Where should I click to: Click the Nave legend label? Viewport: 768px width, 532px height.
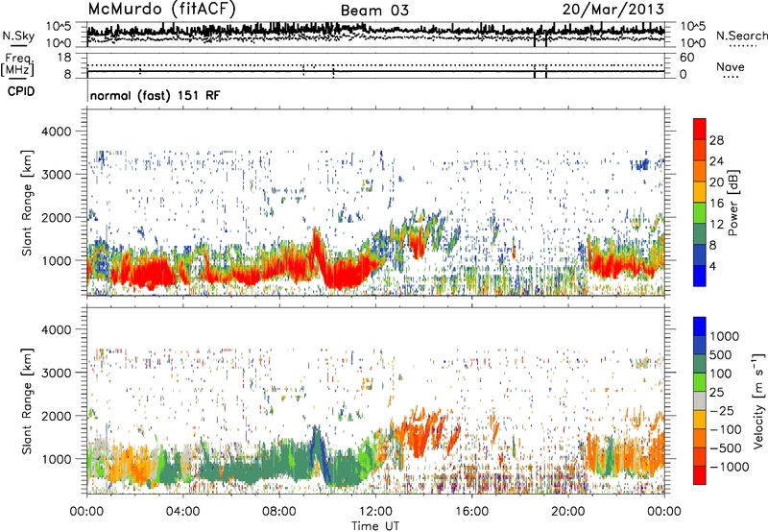731,66
